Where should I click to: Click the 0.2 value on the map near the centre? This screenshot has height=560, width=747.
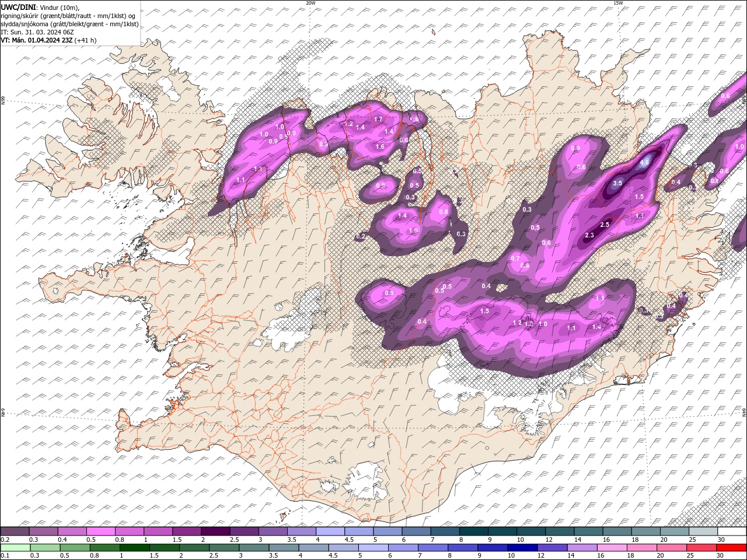pyautogui.click(x=361, y=236)
